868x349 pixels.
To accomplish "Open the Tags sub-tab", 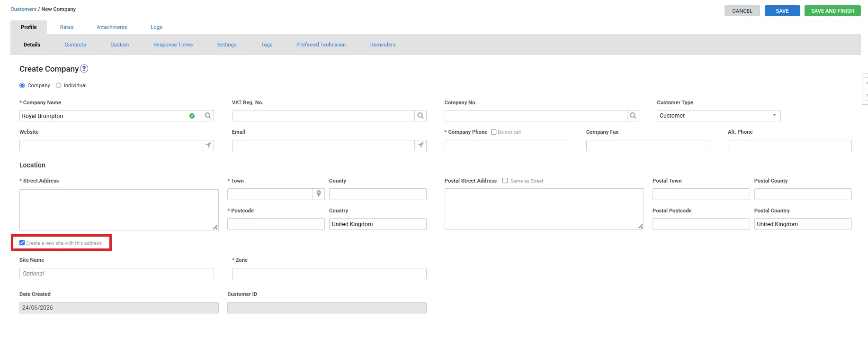I will [x=267, y=45].
